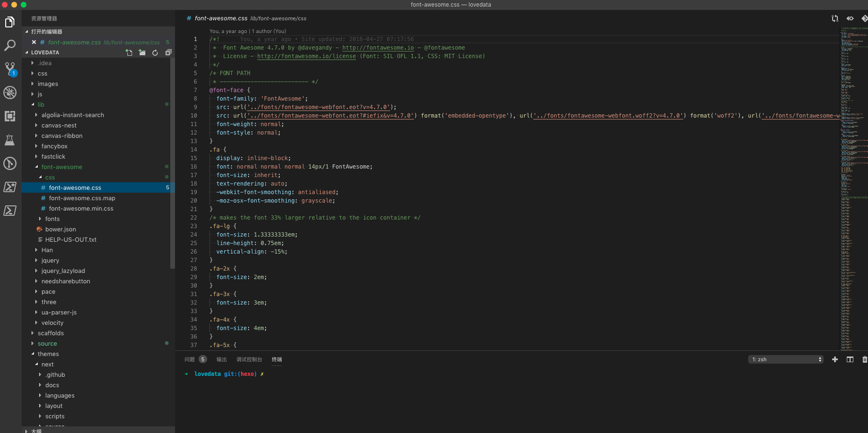Image resolution: width=868 pixels, height=433 pixels.
Task: Open the bottom terminal-prompt icon in the activity bar
Action: coord(10,211)
